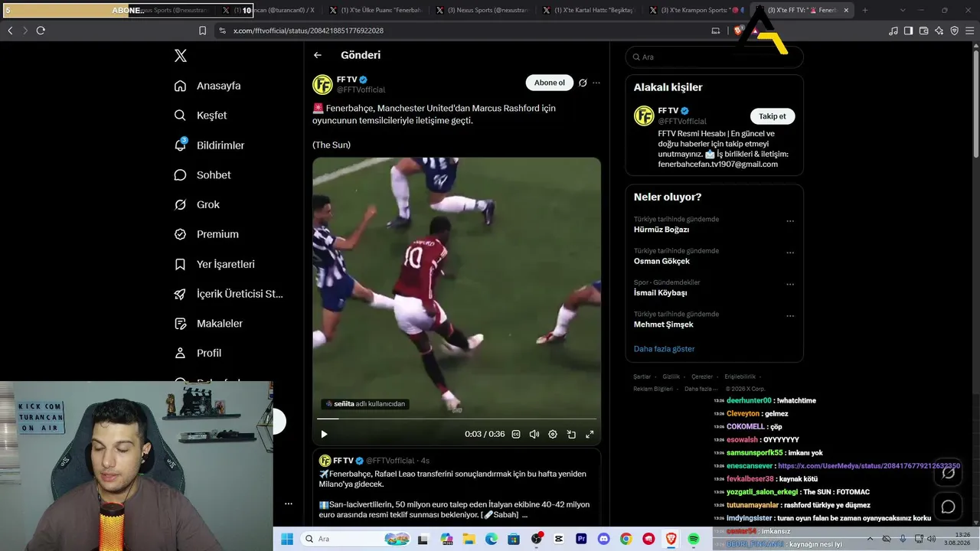Screen dimensions: 980x551
Task: Open the Windows Start menu
Action: [287, 539]
